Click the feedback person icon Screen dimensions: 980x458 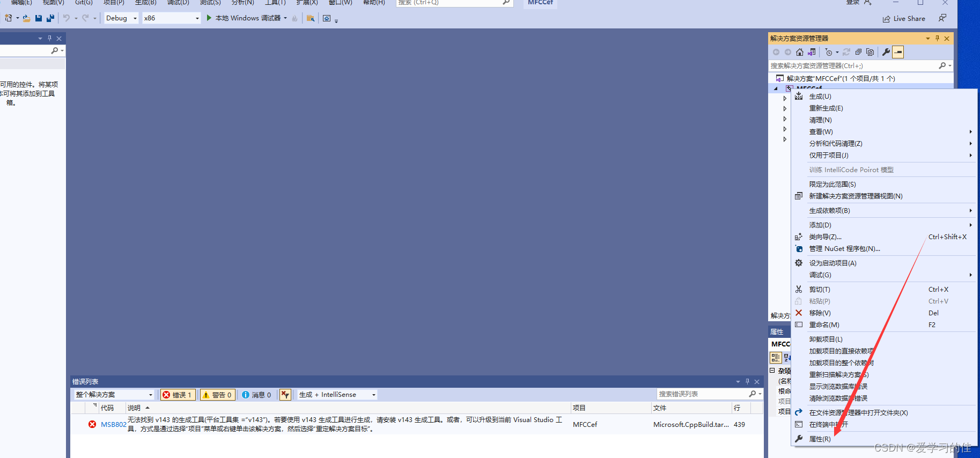point(942,18)
